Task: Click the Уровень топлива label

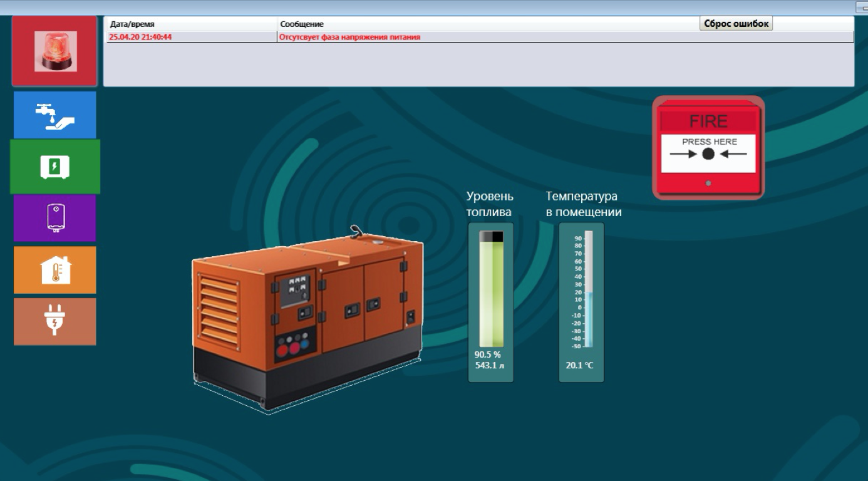Action: [490, 204]
